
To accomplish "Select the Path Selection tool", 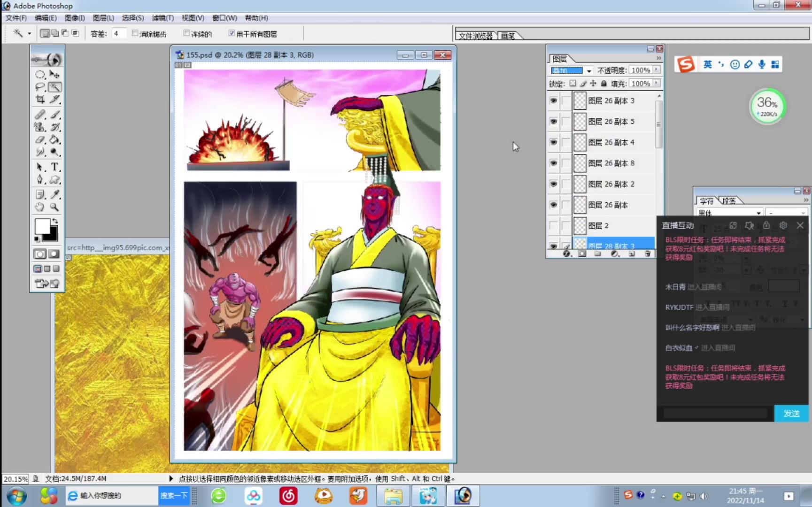I will click(40, 167).
